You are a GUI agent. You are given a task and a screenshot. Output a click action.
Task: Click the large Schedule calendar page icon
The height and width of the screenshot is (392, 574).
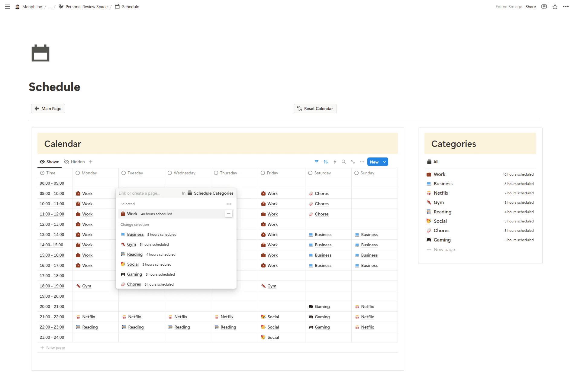(x=40, y=53)
